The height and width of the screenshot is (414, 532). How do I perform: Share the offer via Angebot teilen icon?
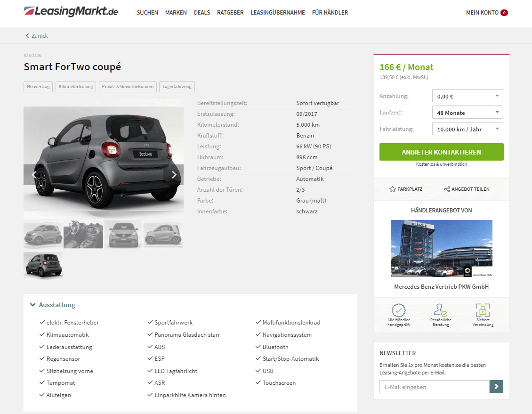tap(447, 189)
